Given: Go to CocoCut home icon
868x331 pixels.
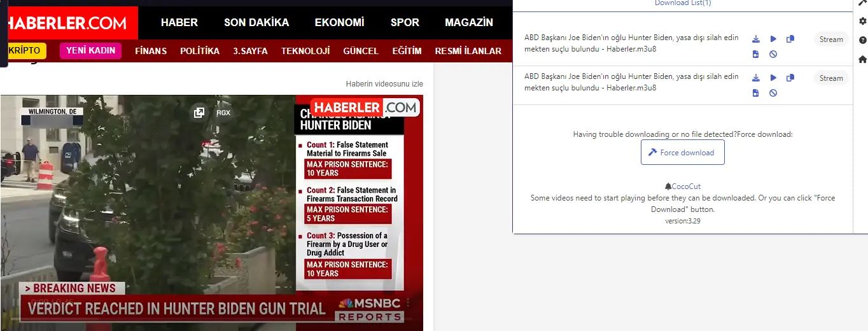Looking at the screenshot, I should (862, 59).
